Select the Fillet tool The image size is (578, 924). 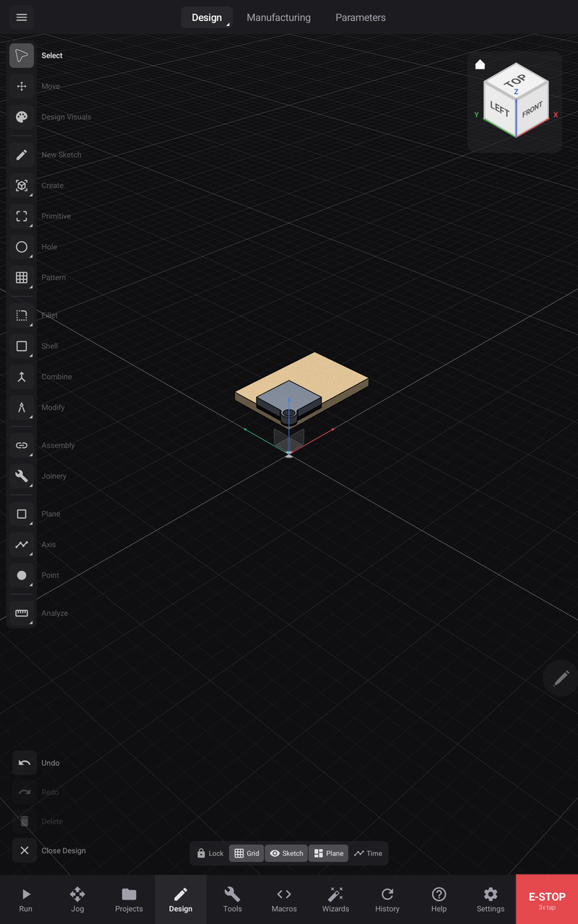[22, 315]
